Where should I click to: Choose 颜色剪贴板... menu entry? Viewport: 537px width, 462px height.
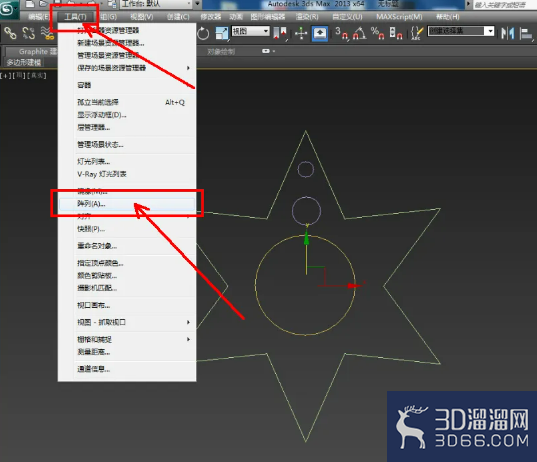pyautogui.click(x=127, y=275)
